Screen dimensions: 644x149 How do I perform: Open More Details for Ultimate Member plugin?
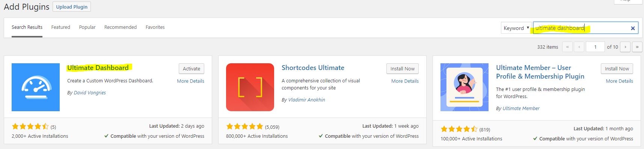619,81
